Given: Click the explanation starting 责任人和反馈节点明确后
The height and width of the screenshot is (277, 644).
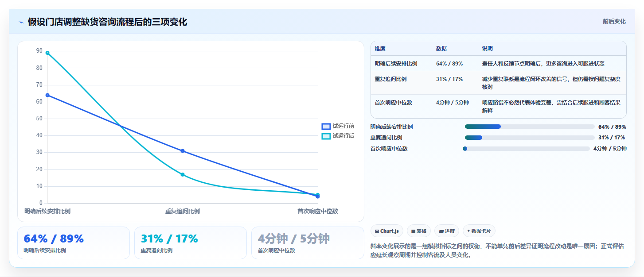Looking at the screenshot, I should 543,64.
